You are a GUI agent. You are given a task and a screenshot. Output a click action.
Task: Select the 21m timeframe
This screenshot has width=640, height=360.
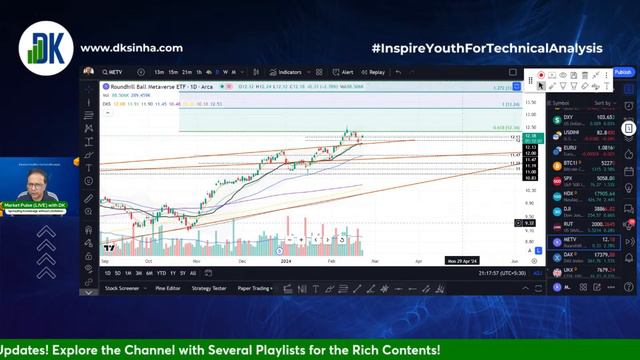point(187,72)
